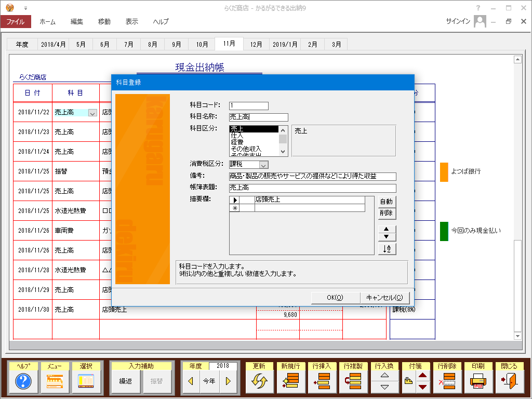
Task: Select その他収入 in 科目区分 list
Action: [254, 149]
